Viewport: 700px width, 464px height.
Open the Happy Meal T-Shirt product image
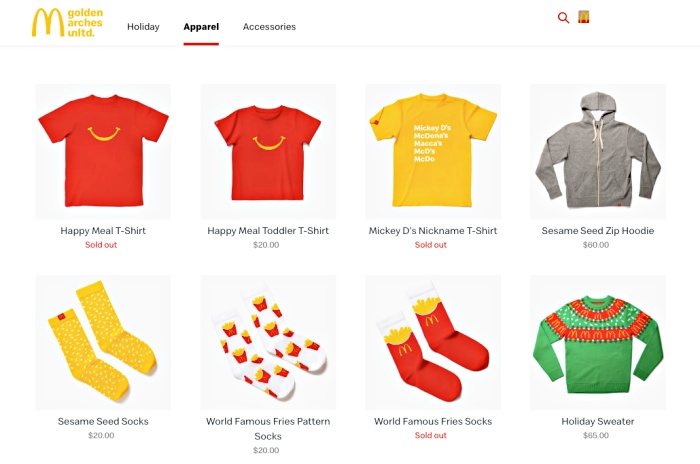click(x=103, y=152)
